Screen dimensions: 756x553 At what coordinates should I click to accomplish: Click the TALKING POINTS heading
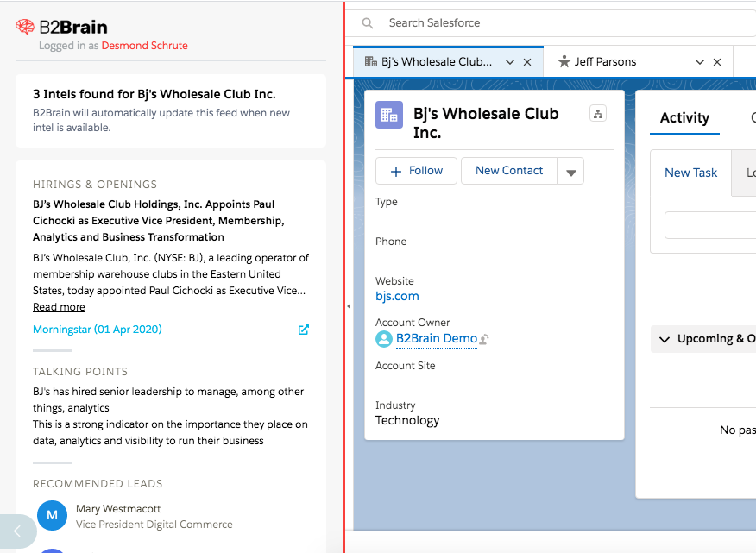point(80,371)
